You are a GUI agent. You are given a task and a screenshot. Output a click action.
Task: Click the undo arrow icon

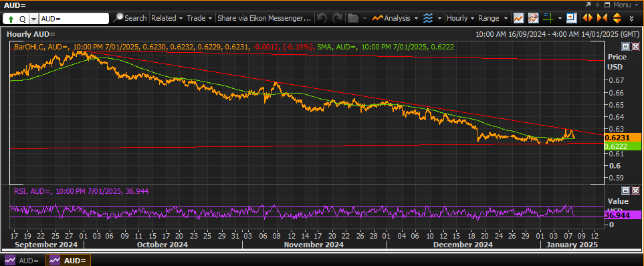click(x=322, y=18)
